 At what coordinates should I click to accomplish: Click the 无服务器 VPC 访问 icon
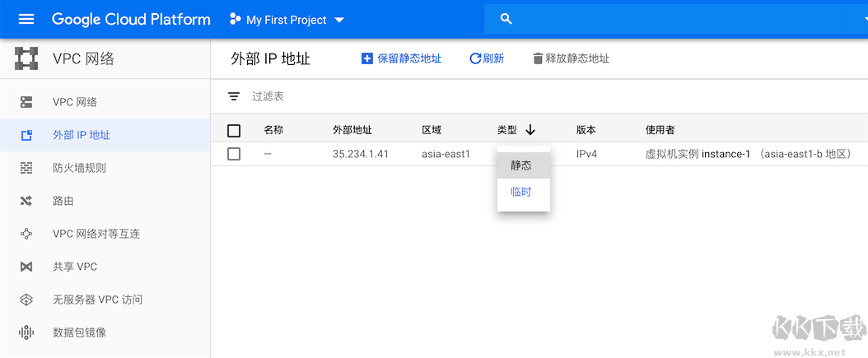pos(26,300)
